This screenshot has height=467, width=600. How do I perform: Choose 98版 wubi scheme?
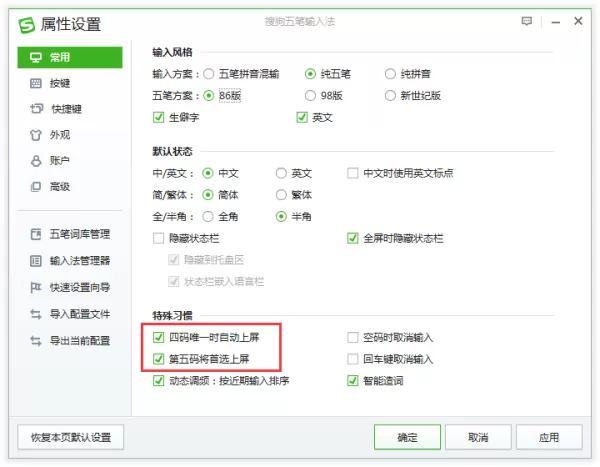pos(310,96)
